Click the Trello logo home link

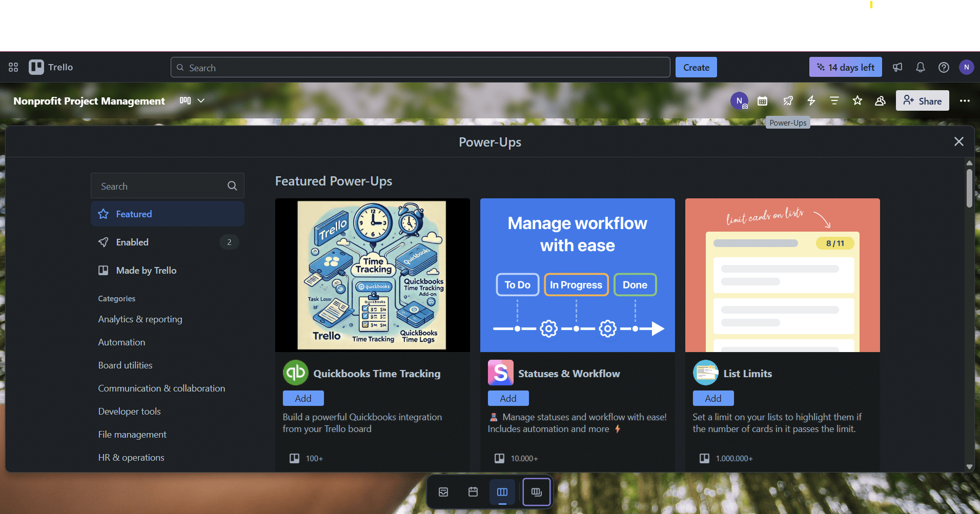(51, 67)
